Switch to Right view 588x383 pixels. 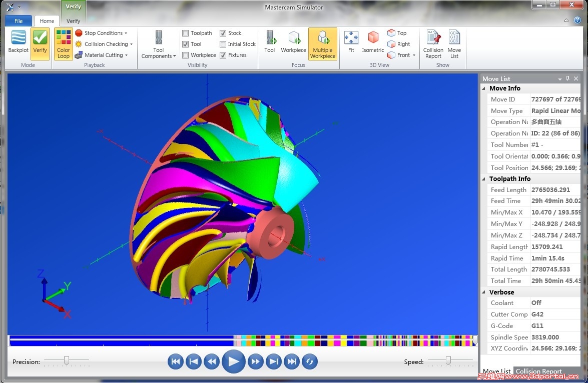[399, 44]
